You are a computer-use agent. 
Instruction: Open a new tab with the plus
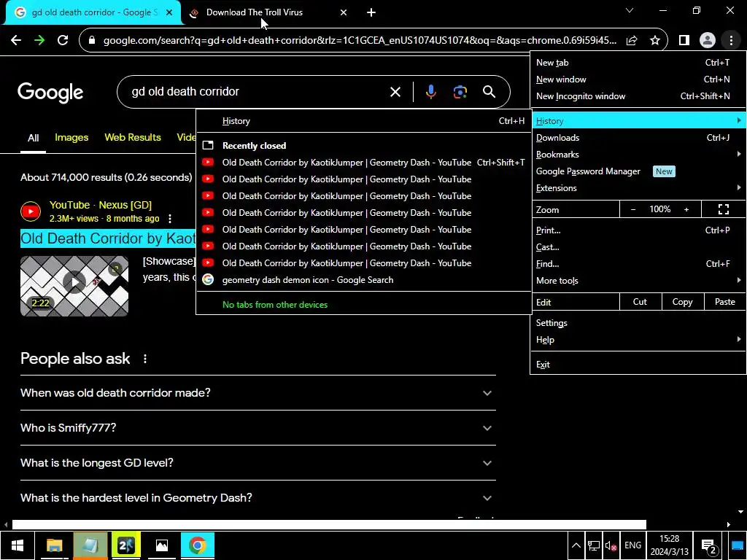tap(371, 12)
